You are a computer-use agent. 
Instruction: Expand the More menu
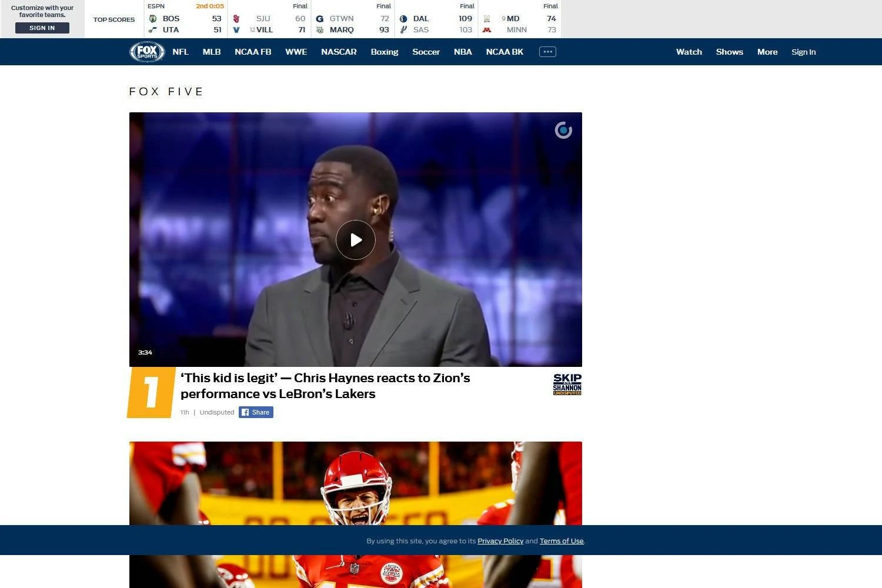point(767,52)
